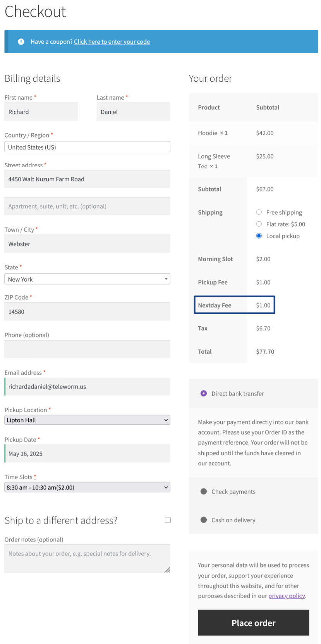This screenshot has height=644, width=321.
Task: Open the Pickup Location dropdown
Action: pyautogui.click(x=87, y=420)
